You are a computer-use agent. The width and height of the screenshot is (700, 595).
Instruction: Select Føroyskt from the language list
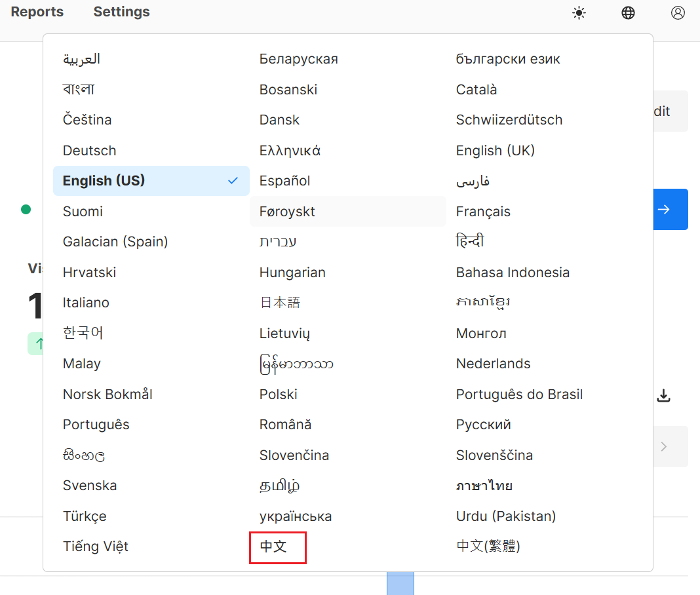click(287, 212)
